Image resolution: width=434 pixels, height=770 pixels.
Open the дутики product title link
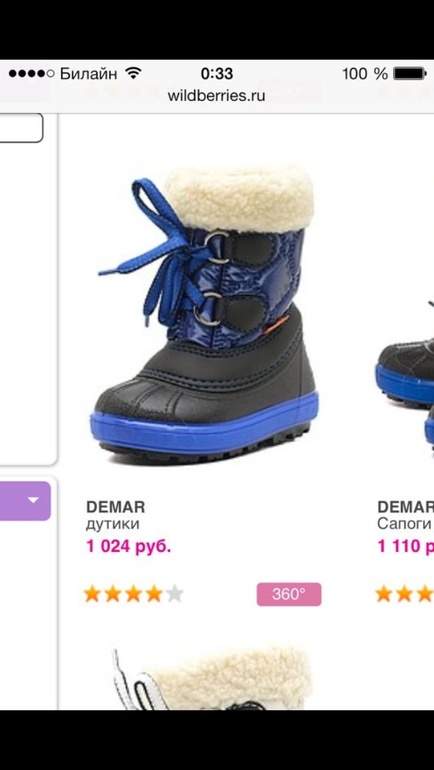112,524
